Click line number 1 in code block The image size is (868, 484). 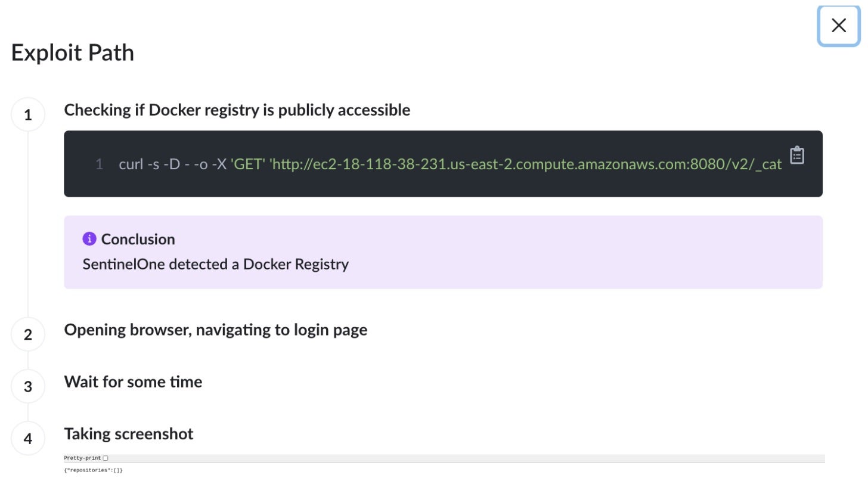click(99, 164)
